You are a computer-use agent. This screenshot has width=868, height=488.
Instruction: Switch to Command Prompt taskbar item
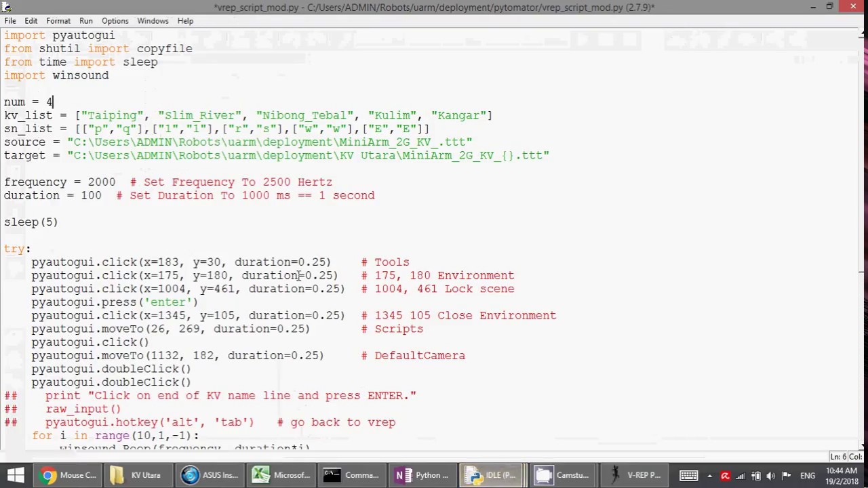[x=351, y=475]
